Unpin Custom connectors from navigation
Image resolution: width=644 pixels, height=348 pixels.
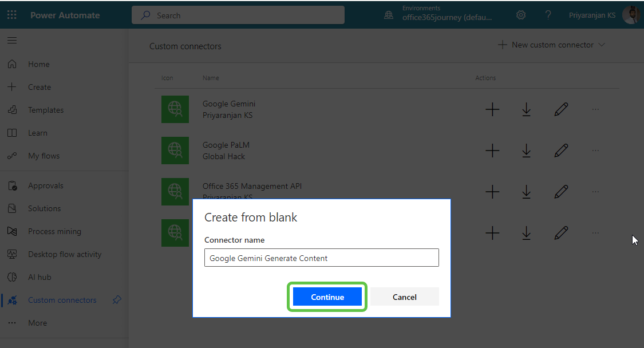click(x=117, y=300)
